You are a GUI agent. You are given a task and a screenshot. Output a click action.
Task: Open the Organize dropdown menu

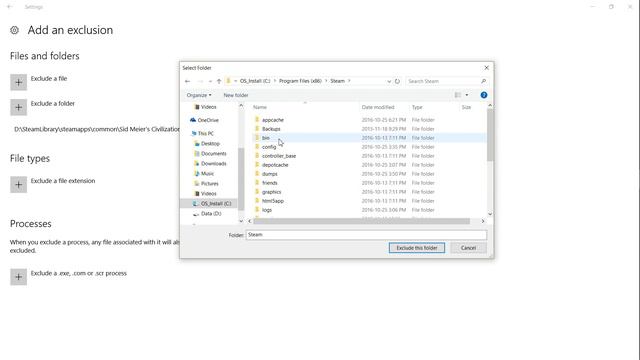click(x=199, y=95)
